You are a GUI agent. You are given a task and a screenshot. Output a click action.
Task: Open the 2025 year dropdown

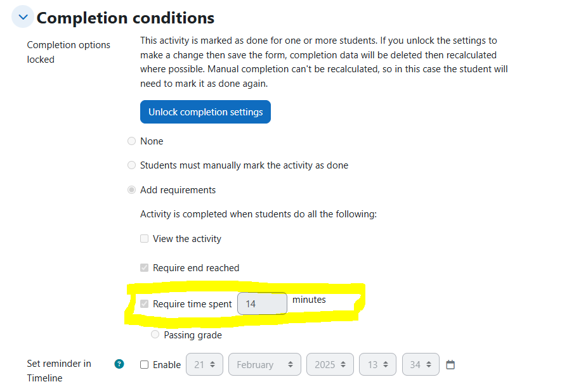tap(330, 364)
